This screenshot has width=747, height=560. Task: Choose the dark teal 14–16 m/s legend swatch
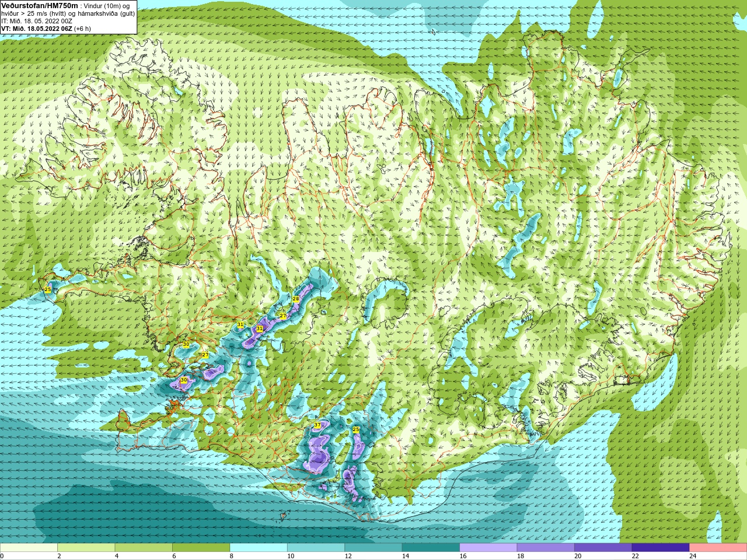tap(431, 548)
